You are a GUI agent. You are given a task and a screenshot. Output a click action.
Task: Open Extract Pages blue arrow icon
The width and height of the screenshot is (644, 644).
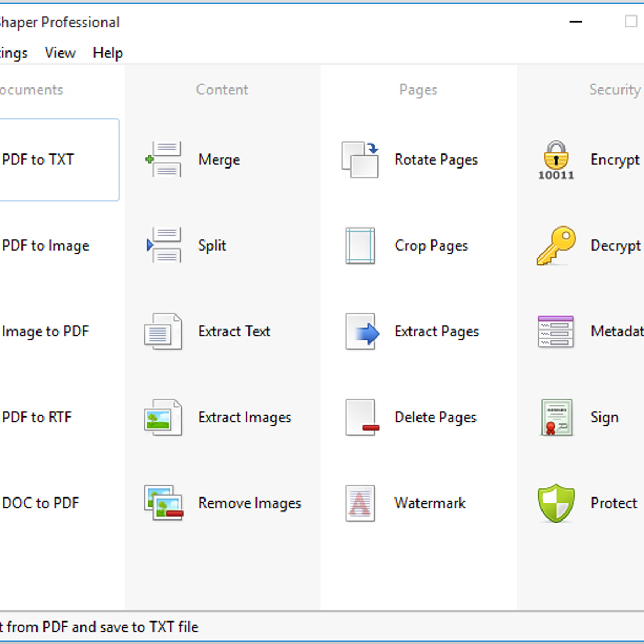[362, 332]
